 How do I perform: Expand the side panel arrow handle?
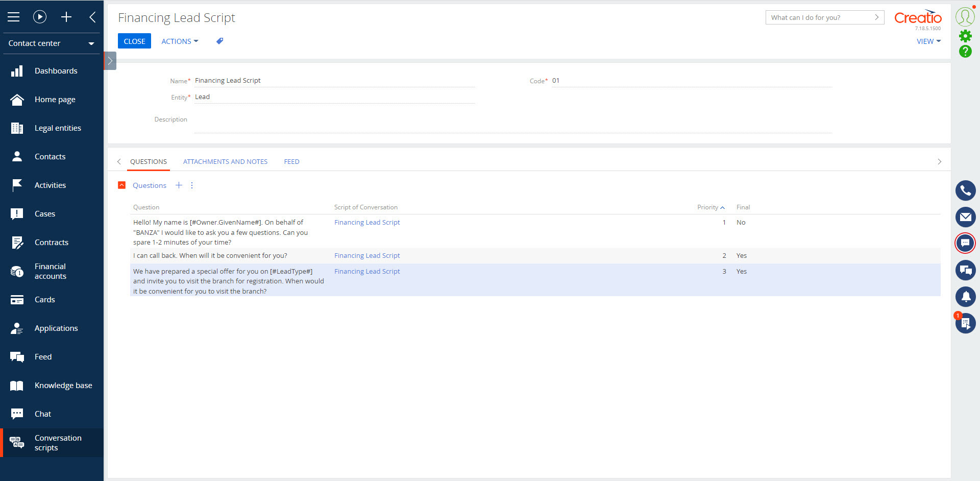pyautogui.click(x=110, y=61)
